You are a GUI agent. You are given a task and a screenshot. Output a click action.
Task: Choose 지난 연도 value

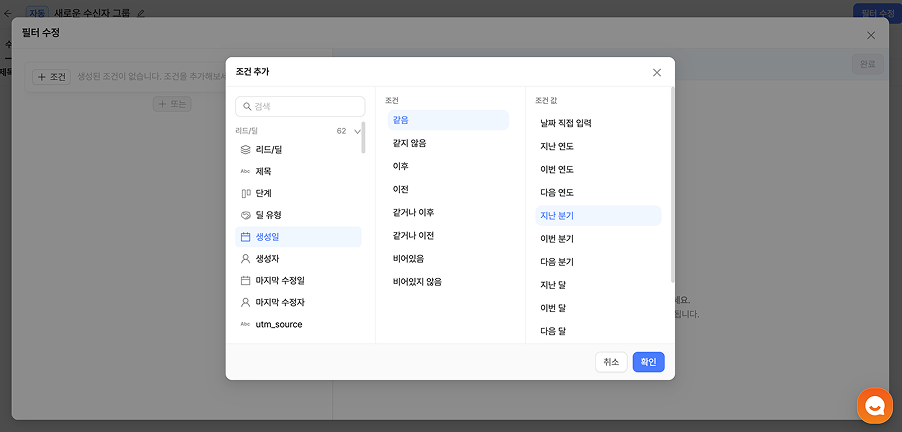598,147
